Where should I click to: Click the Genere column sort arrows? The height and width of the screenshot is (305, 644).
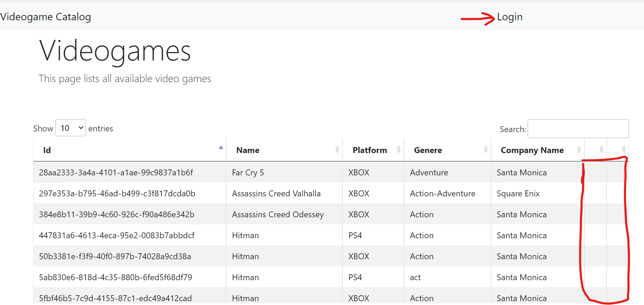486,150
